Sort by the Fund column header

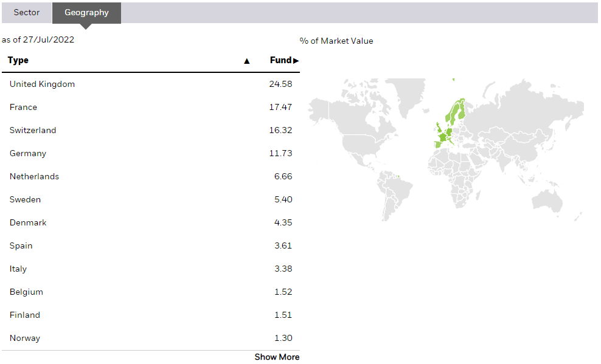pos(280,60)
